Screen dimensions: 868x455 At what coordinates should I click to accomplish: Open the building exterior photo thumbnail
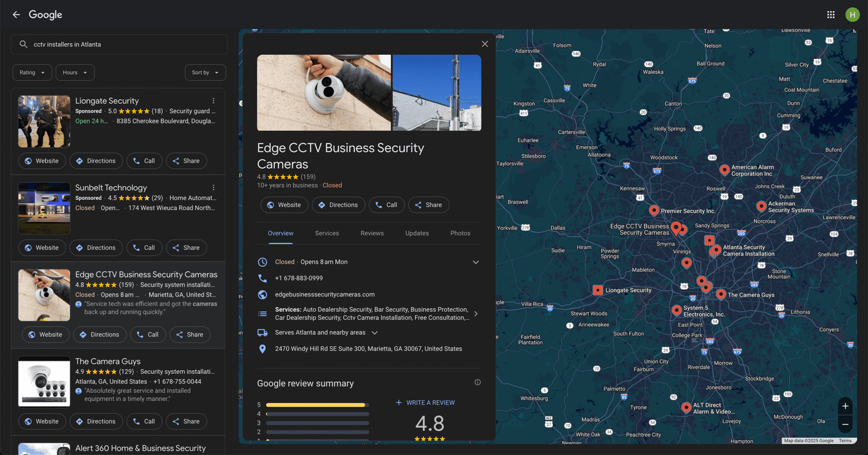(437, 93)
